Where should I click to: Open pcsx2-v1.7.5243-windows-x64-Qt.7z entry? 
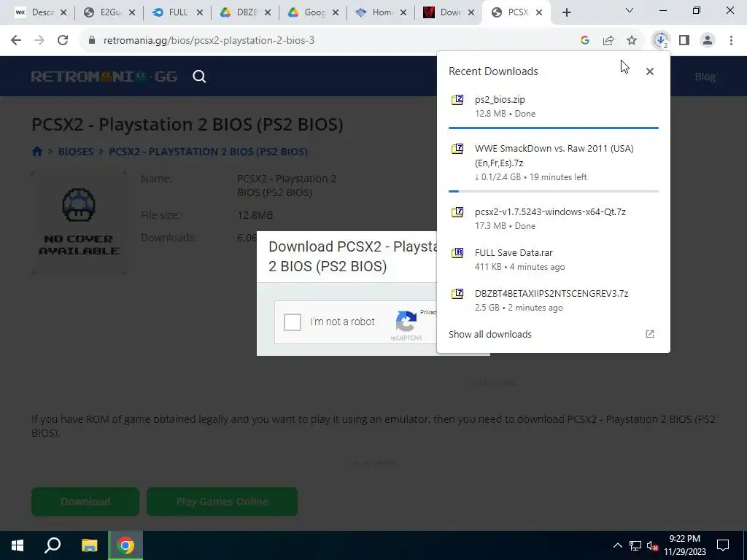pyautogui.click(x=554, y=219)
